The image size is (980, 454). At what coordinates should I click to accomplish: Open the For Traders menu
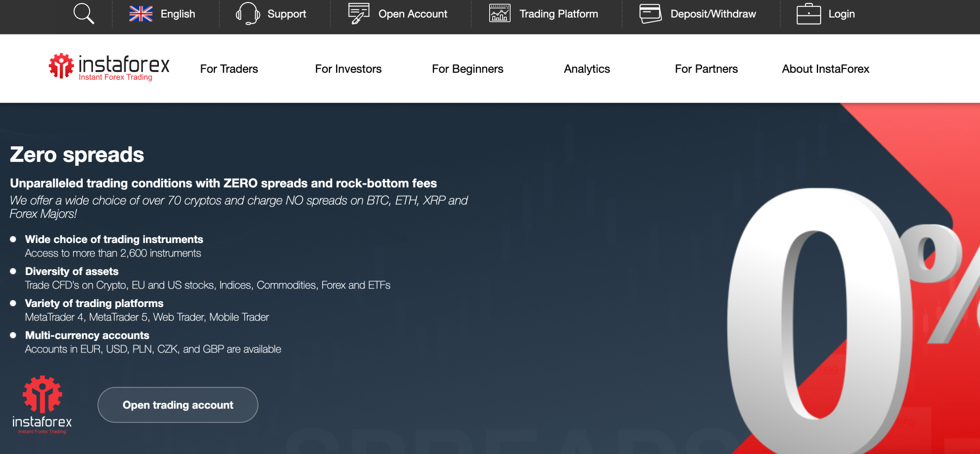[229, 69]
